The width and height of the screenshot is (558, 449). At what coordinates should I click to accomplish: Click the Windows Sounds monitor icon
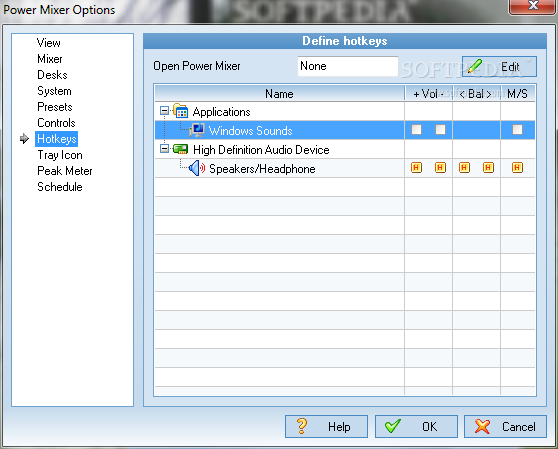[197, 130]
